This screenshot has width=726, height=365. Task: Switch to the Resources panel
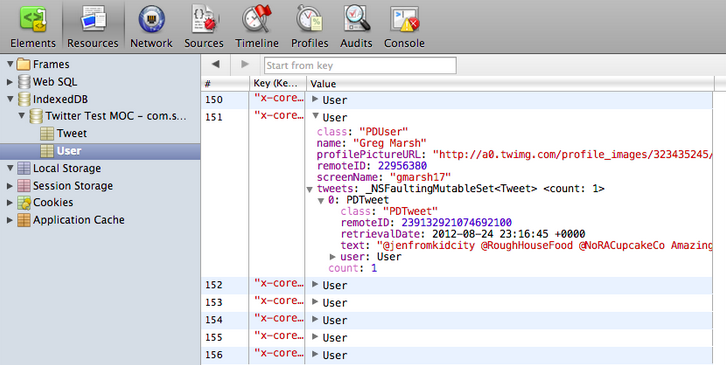click(x=93, y=26)
